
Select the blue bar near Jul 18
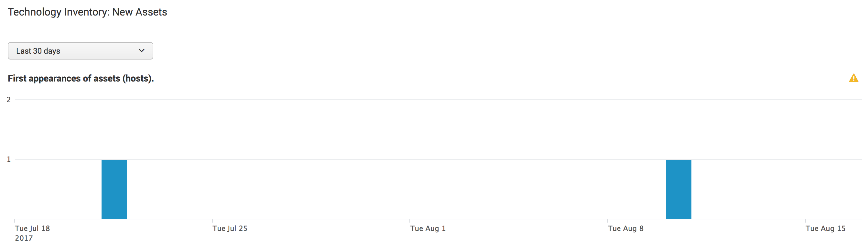tap(114, 189)
